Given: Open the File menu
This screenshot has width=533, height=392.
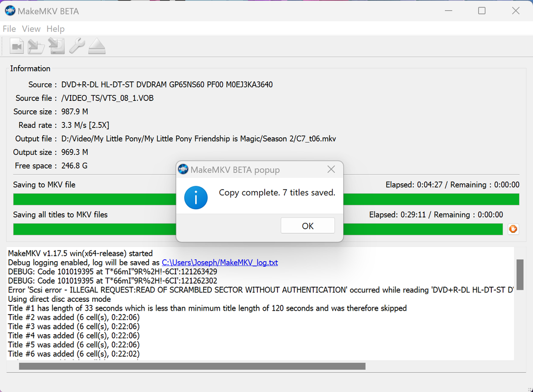Looking at the screenshot, I should point(9,29).
